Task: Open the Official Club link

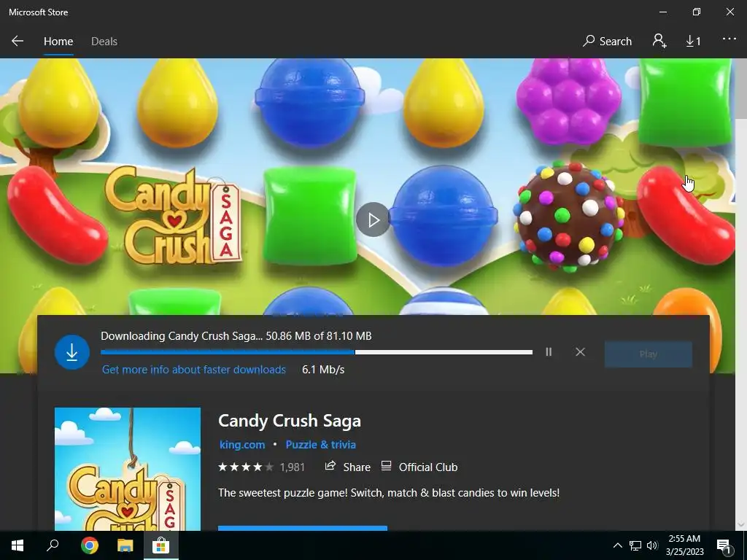Action: [x=419, y=467]
